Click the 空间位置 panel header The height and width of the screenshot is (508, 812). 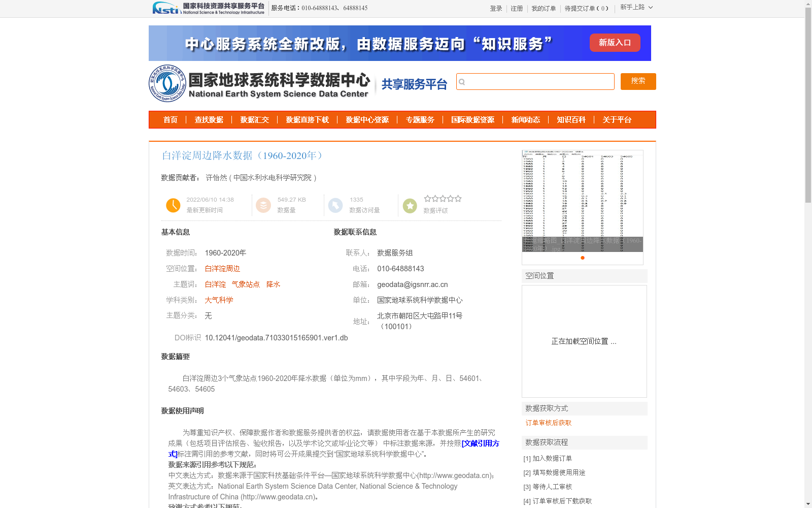click(x=585, y=276)
